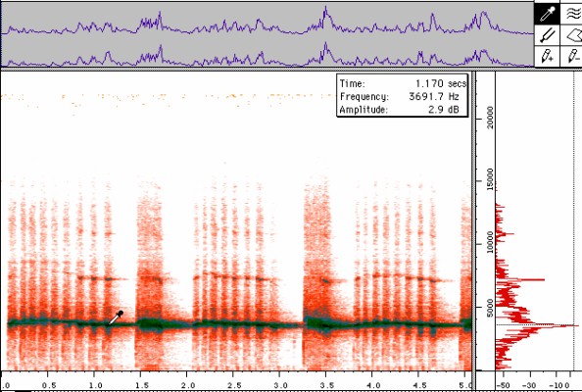The height and width of the screenshot is (392, 582).
Task: Select the wavy lines harmonics tool
Action: click(571, 14)
